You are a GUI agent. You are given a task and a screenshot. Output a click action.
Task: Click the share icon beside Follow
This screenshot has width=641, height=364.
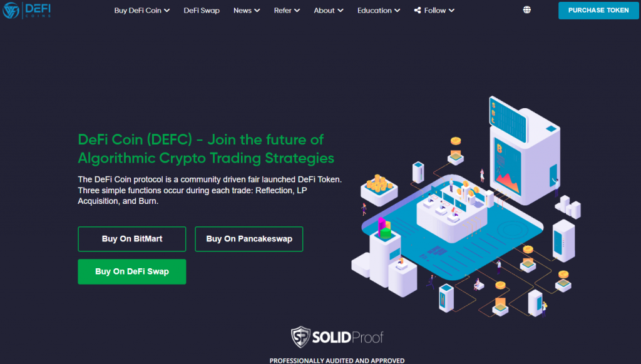coord(418,10)
